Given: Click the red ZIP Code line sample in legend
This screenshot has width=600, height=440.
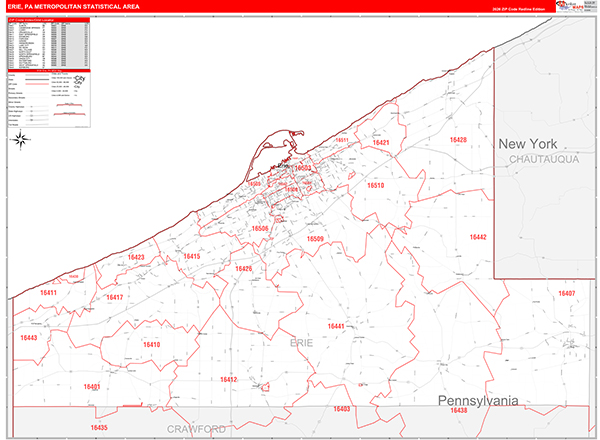Looking at the screenshot, I should [37, 84].
